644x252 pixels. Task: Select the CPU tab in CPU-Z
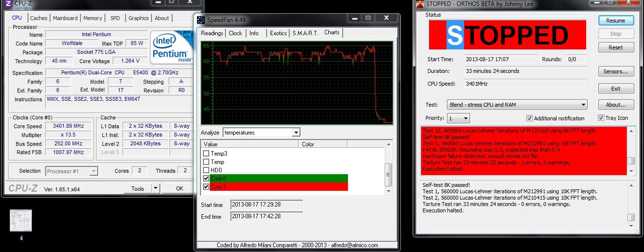(x=17, y=18)
